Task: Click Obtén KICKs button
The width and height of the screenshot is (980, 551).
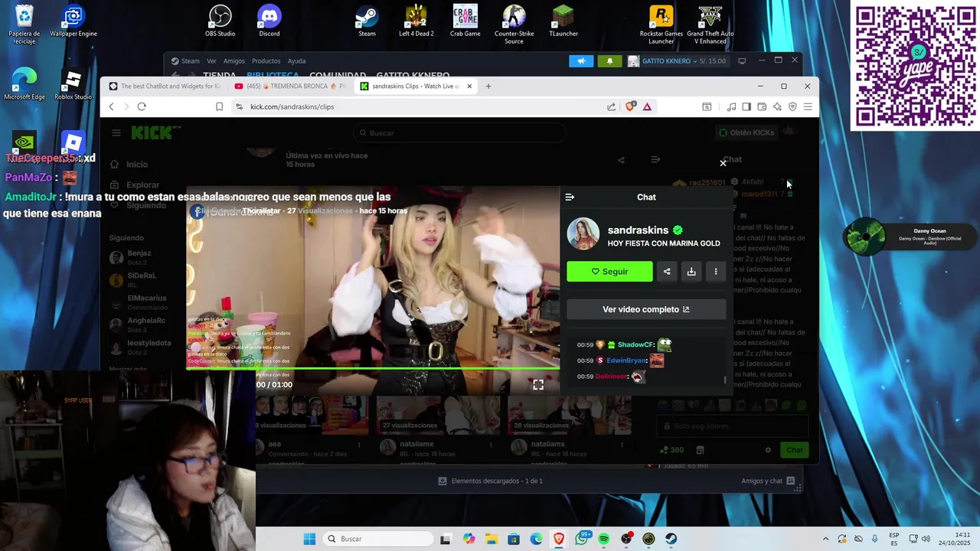Action: click(746, 133)
